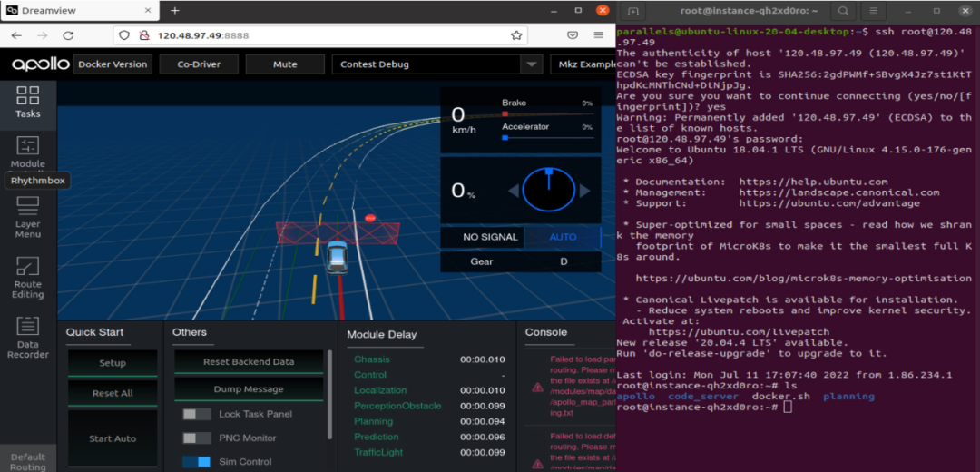Image resolution: width=980 pixels, height=472 pixels.
Task: Open Route Editing in sidebar
Action: (27, 277)
